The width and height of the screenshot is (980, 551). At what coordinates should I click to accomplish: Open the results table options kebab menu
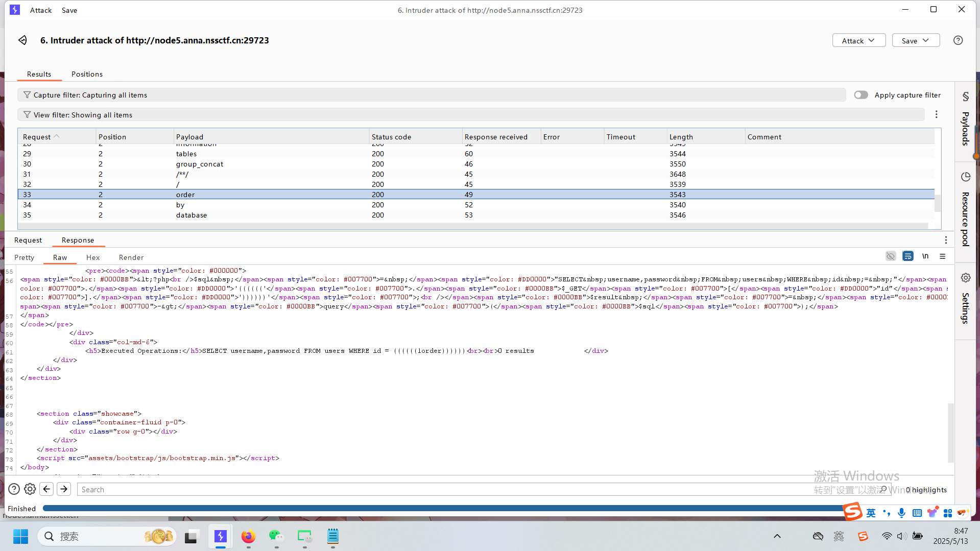(936, 115)
